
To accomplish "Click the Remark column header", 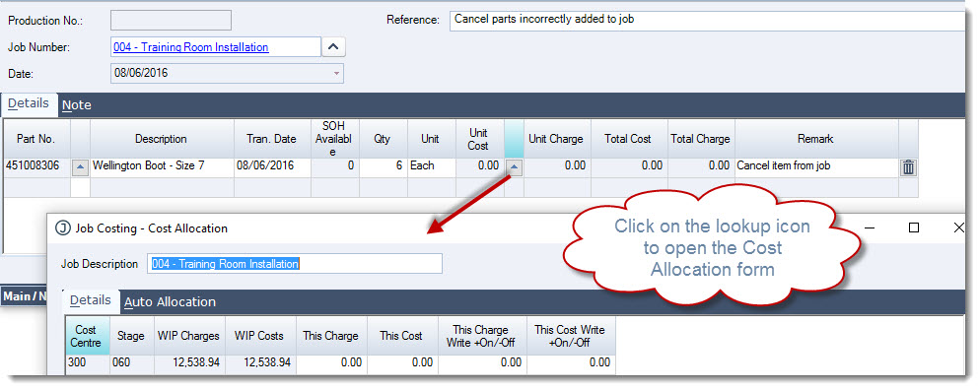I will pos(815,139).
